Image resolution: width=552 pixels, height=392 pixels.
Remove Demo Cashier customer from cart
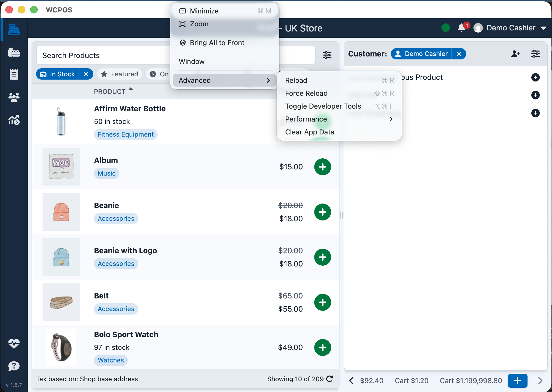pyautogui.click(x=459, y=54)
